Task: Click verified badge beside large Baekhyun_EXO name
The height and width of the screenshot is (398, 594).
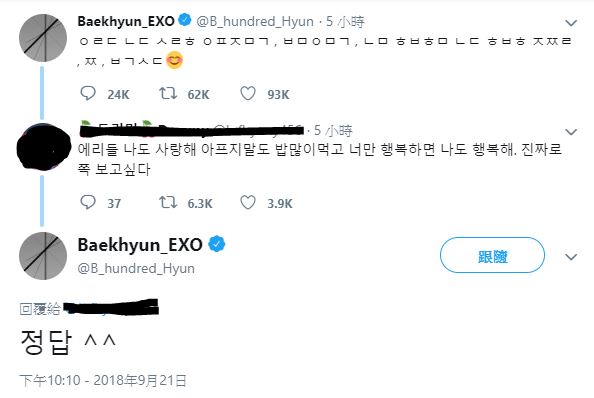Action: pyautogui.click(x=217, y=244)
